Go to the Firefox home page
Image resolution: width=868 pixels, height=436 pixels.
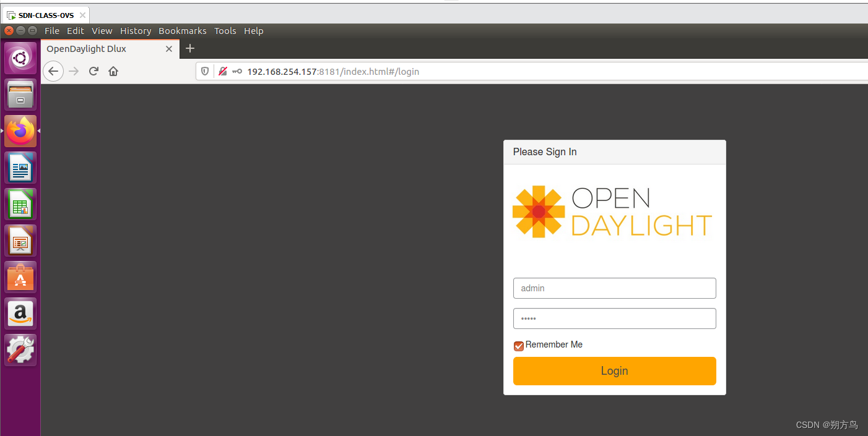coord(113,71)
